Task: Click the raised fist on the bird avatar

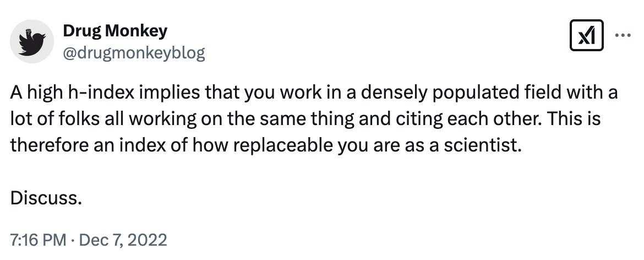Action: pos(29,31)
